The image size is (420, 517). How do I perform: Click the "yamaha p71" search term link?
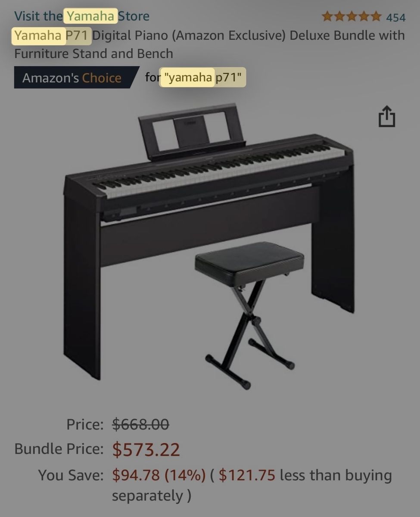(202, 78)
